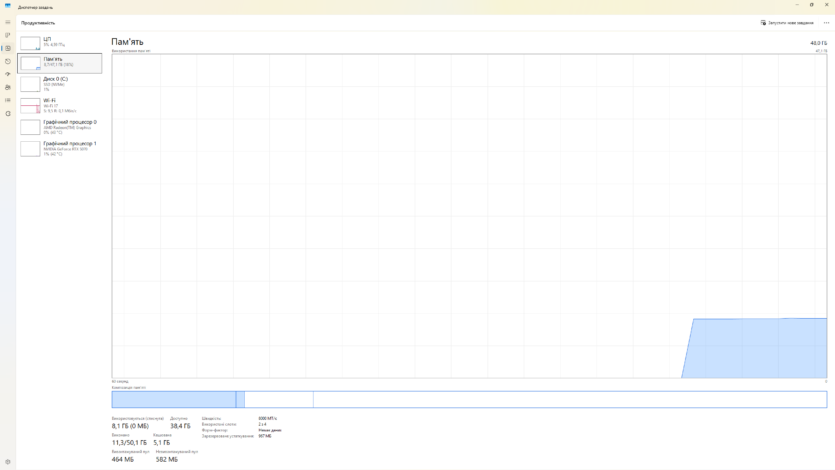Open the hamburger navigation menu
The image size is (835, 470).
8,22
